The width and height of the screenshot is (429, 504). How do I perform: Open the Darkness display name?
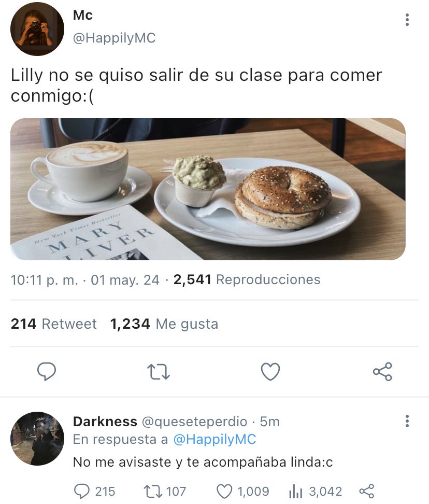click(x=105, y=422)
